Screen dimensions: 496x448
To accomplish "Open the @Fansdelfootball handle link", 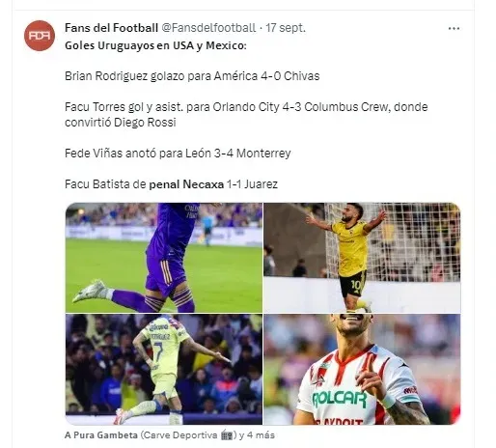I will click(x=208, y=28).
